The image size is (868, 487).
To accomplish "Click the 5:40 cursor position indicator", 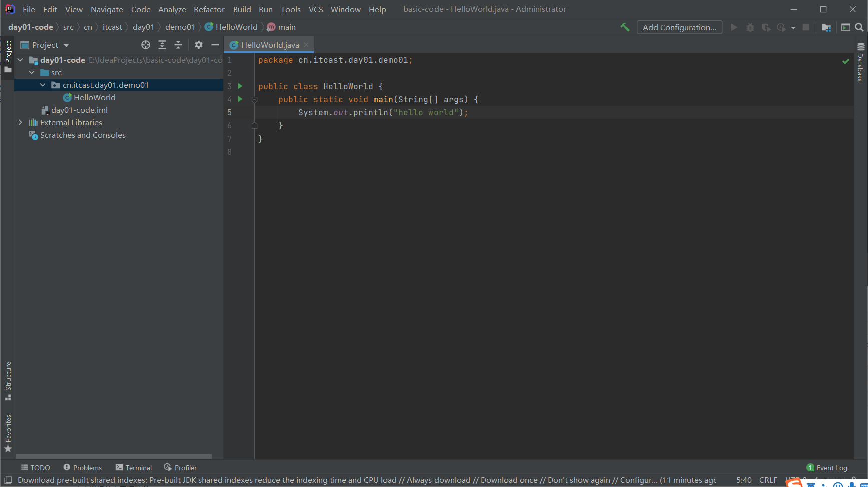I will [744, 480].
